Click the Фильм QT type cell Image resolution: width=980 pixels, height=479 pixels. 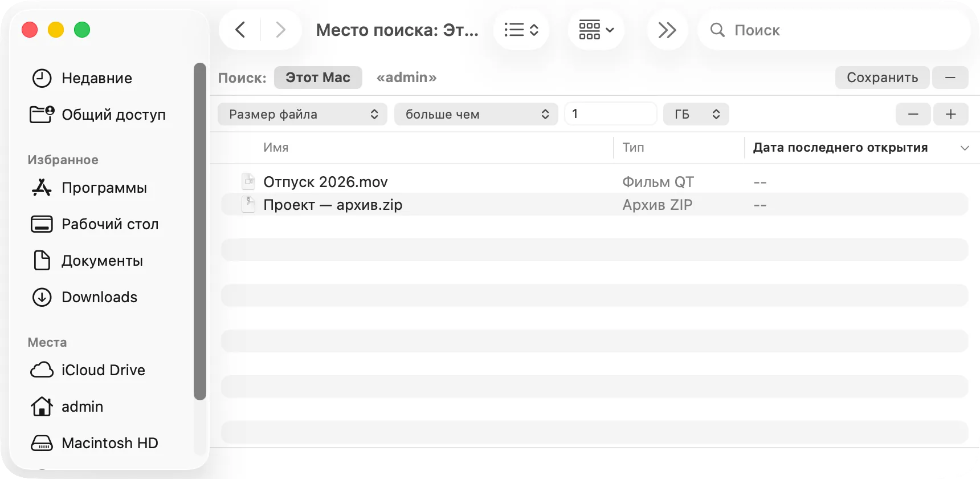658,182
